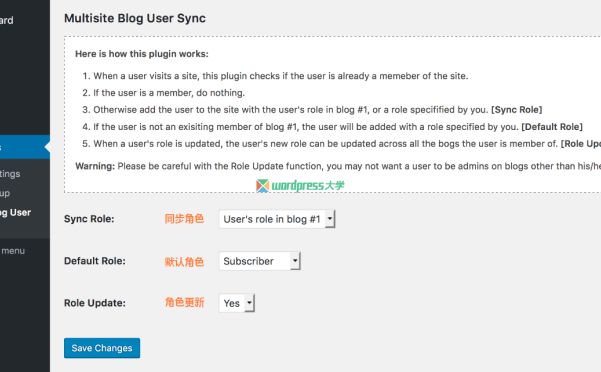Viewport: 601px width, 372px height.
Task: Click the [Default Role] bold text in step 4
Action: [552, 127]
